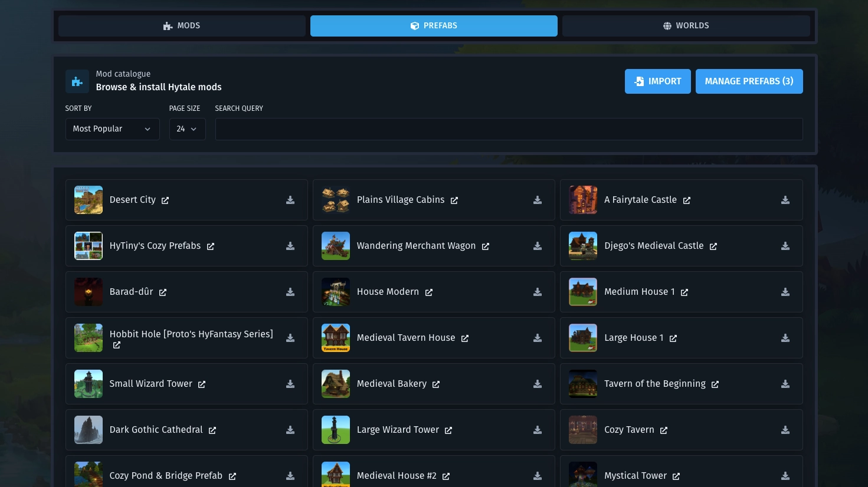Switch to the Worlds tab
868x487 pixels.
(x=686, y=26)
